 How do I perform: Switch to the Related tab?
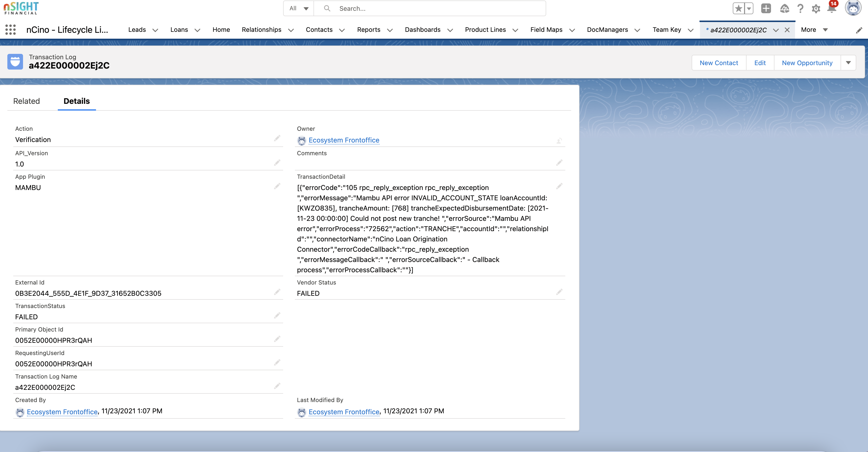[x=26, y=101]
